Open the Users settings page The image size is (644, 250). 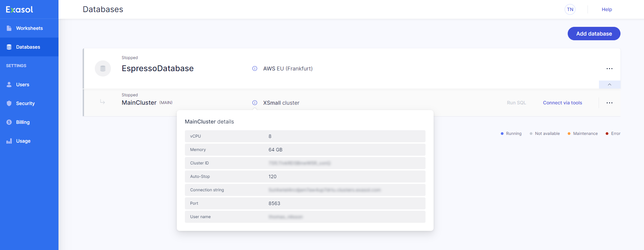tap(23, 85)
